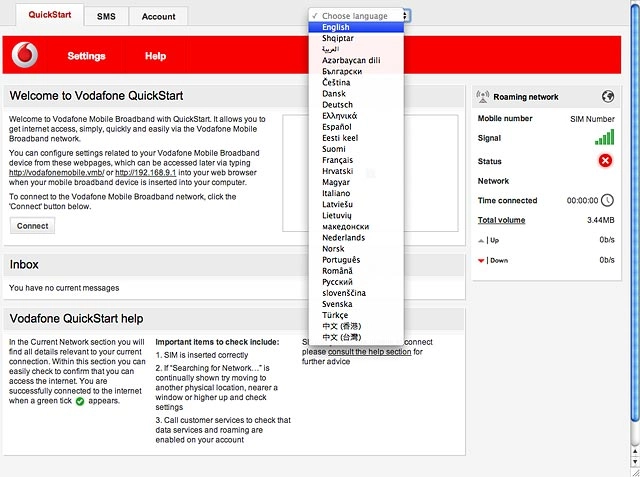The width and height of the screenshot is (640, 477).
Task: Open the consult the help section link
Action: tap(369, 352)
